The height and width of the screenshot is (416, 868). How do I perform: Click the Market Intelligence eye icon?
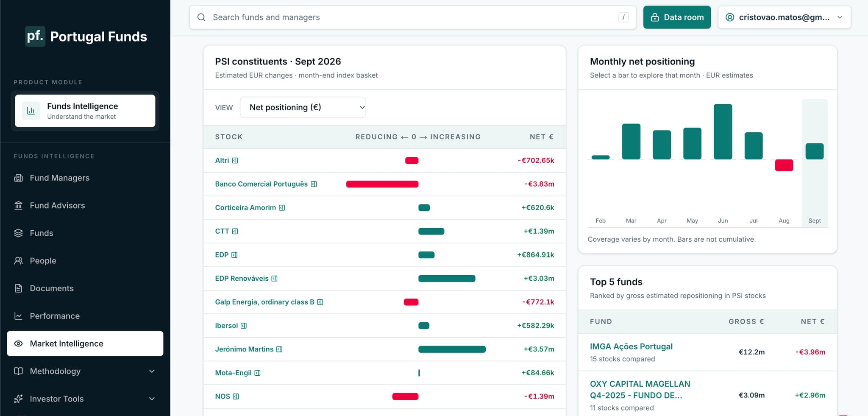click(x=18, y=343)
